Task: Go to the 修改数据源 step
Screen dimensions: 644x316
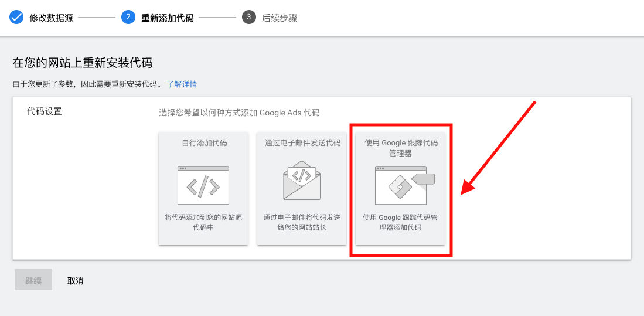Action: tap(52, 18)
